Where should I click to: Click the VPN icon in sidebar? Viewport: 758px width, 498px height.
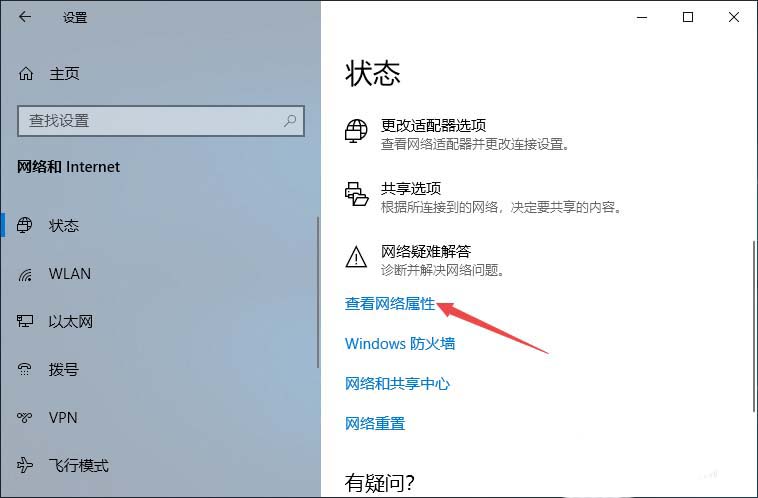tap(25, 417)
